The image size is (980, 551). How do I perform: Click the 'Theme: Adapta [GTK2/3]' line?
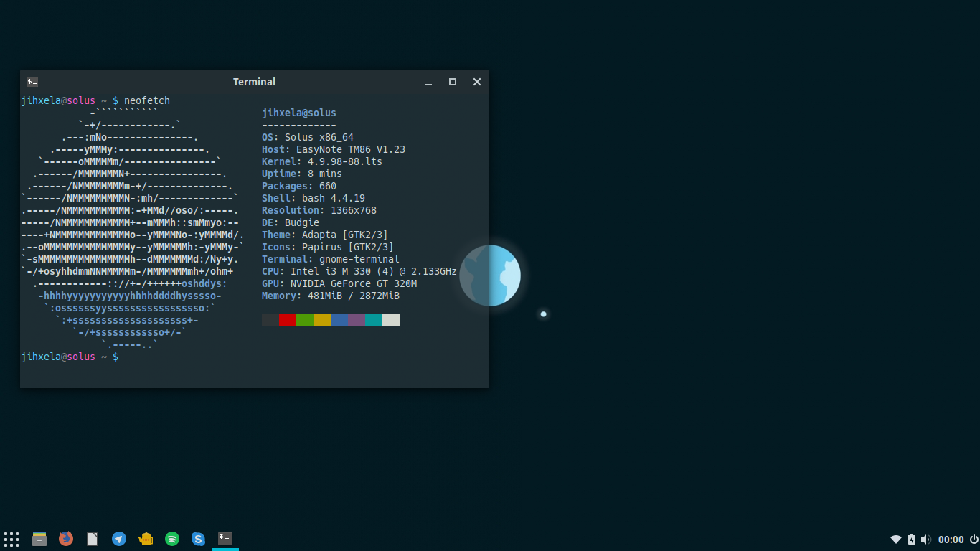[325, 235]
